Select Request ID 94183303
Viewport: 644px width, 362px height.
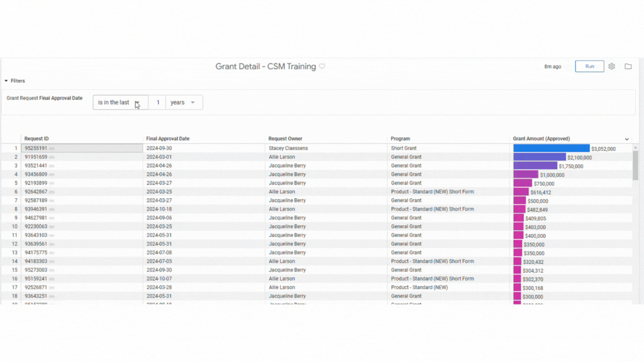[x=36, y=261]
